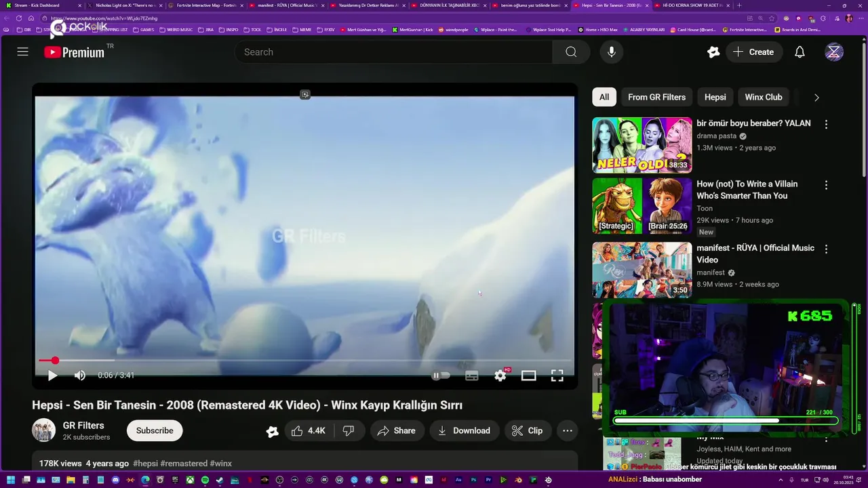Open options for 'manifest - RÜYA' video
Viewport: 868px width, 488px height.
pos(826,249)
